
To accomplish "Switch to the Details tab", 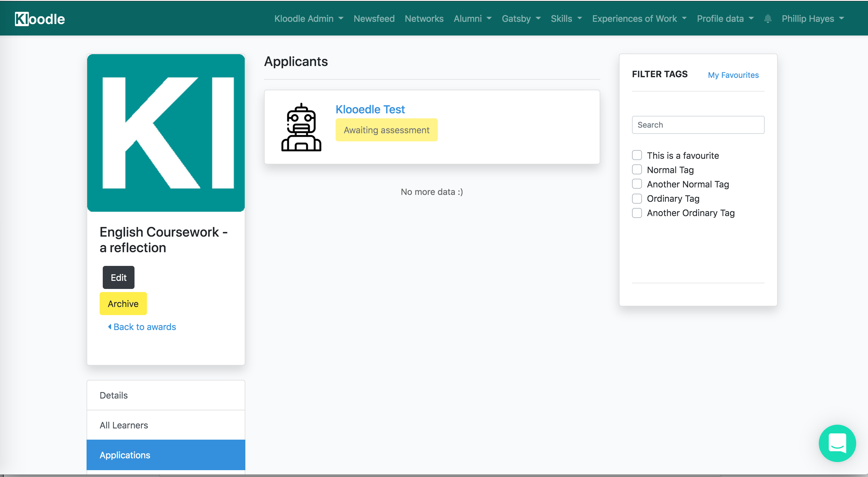I will [x=166, y=395].
